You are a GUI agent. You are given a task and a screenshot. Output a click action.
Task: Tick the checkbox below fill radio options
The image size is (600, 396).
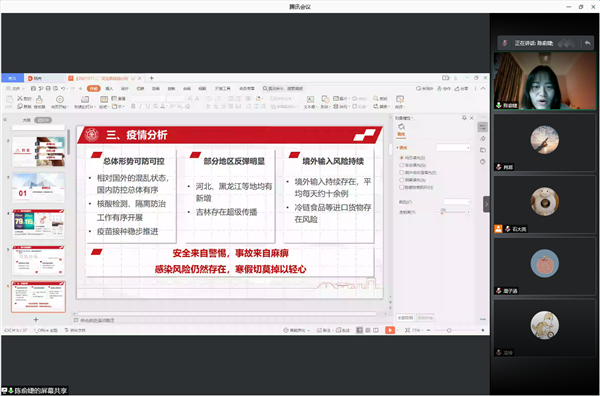[x=401, y=187]
